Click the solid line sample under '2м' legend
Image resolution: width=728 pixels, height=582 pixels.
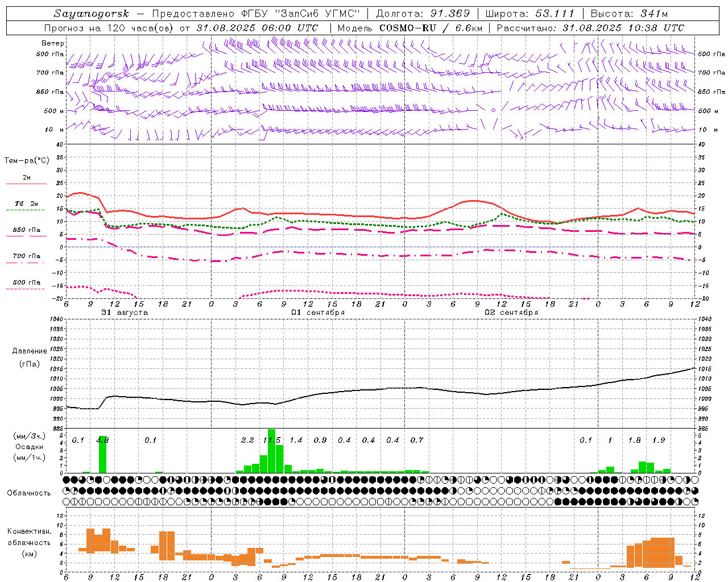[x=26, y=184]
